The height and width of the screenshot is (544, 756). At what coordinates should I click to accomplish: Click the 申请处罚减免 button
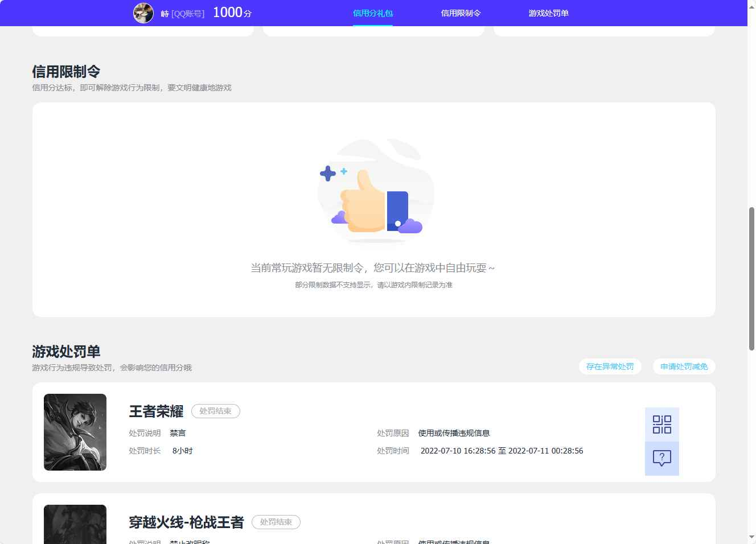684,366
